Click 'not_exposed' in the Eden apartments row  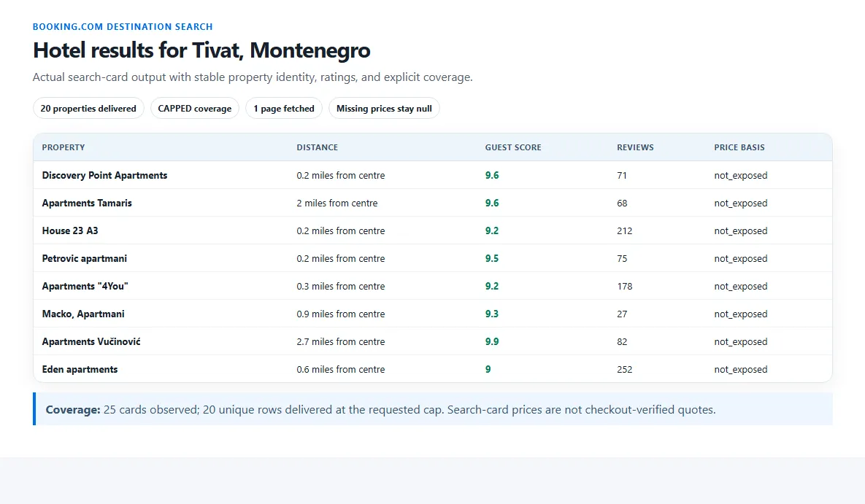pos(740,369)
